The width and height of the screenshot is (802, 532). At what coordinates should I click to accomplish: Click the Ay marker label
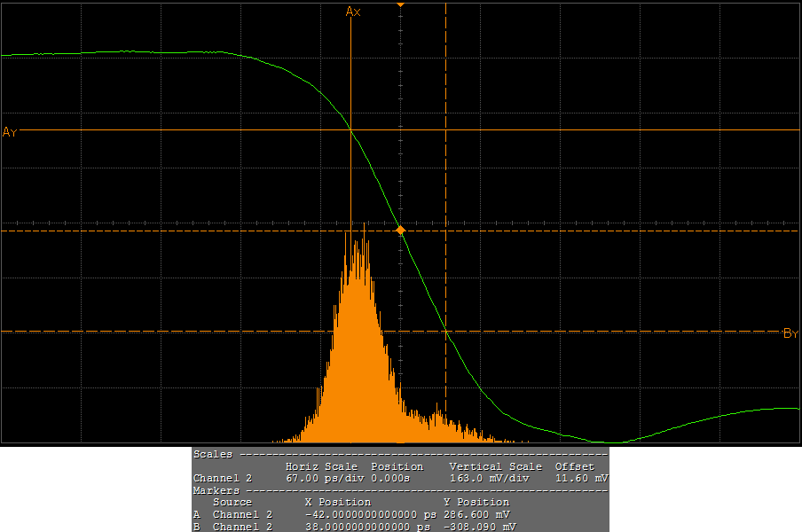point(11,132)
